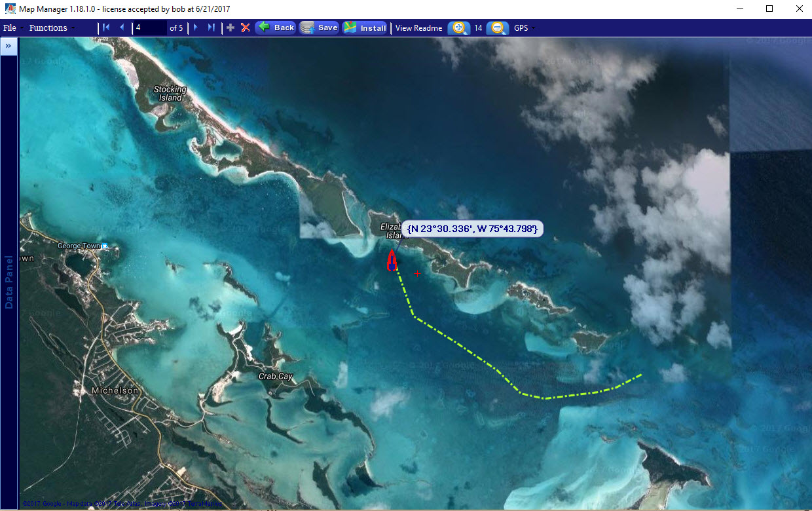The width and height of the screenshot is (812, 511).
Task: Select the red boat marker on the map
Action: pos(392,260)
